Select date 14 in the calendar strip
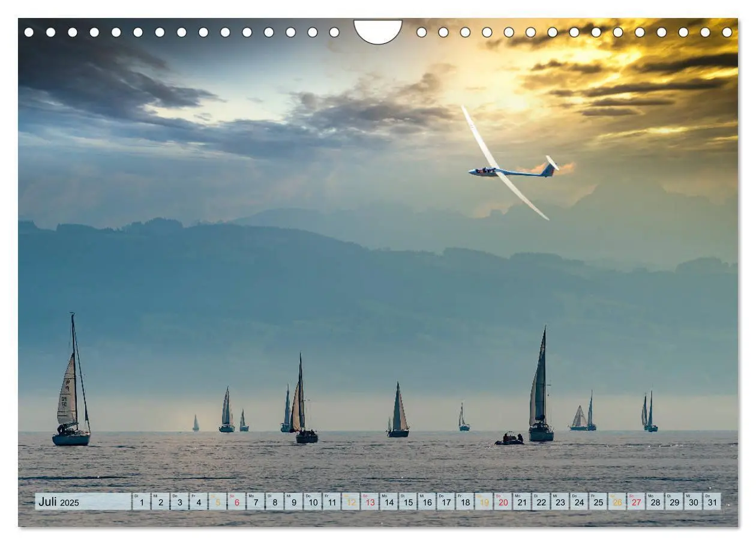 (389, 502)
